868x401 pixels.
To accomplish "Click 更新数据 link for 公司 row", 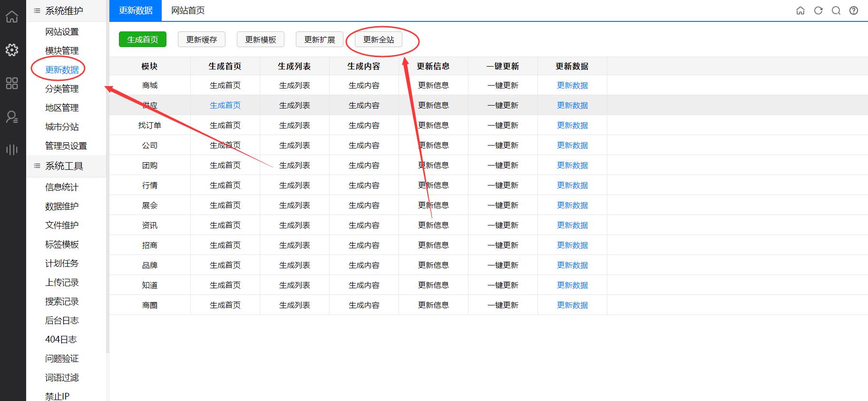I will click(x=572, y=146).
